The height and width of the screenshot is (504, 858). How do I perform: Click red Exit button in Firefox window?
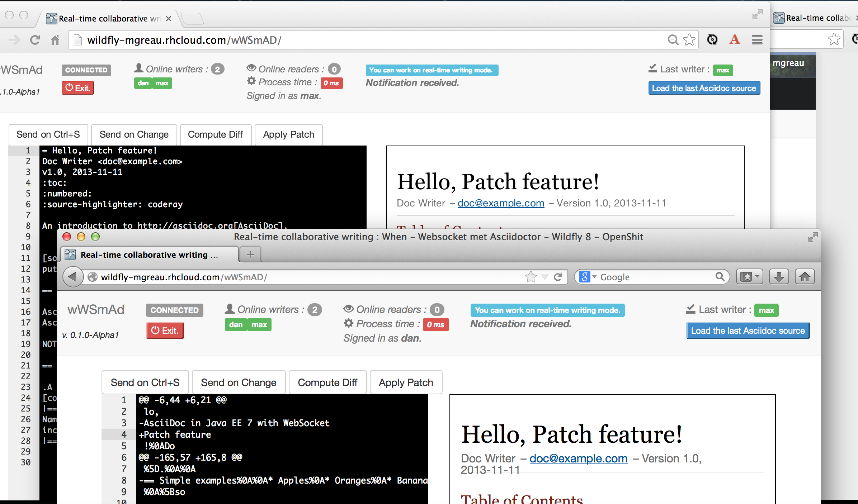point(165,331)
